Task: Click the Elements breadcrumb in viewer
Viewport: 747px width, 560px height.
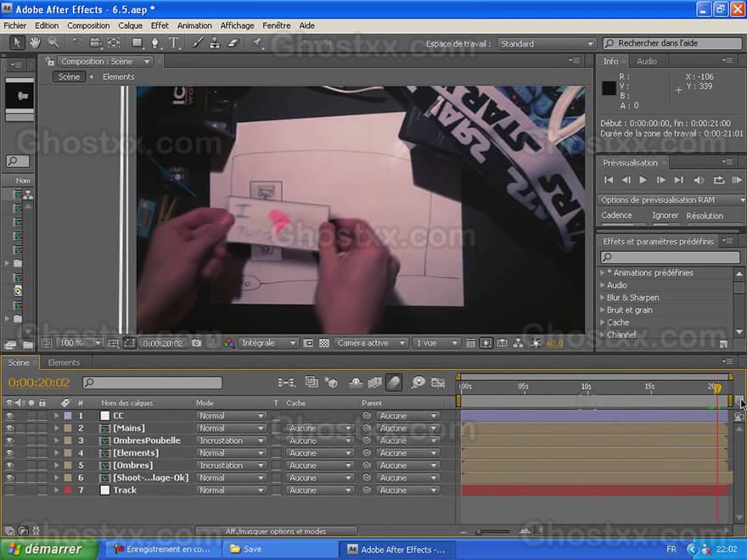Action: click(x=119, y=76)
